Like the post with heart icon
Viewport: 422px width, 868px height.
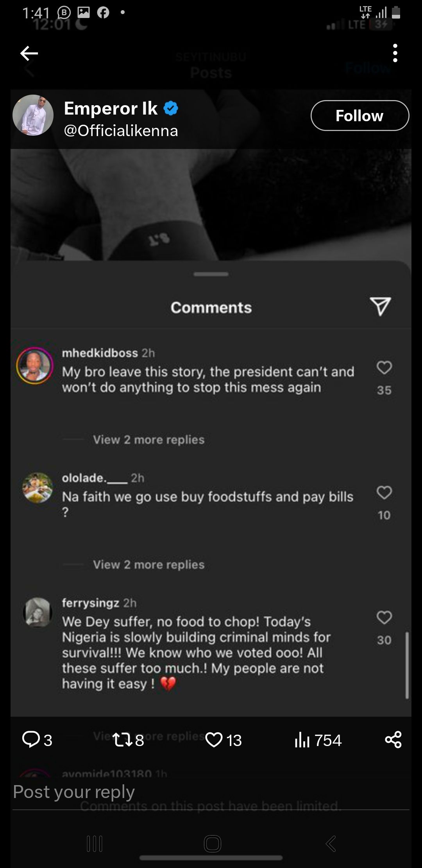(214, 740)
